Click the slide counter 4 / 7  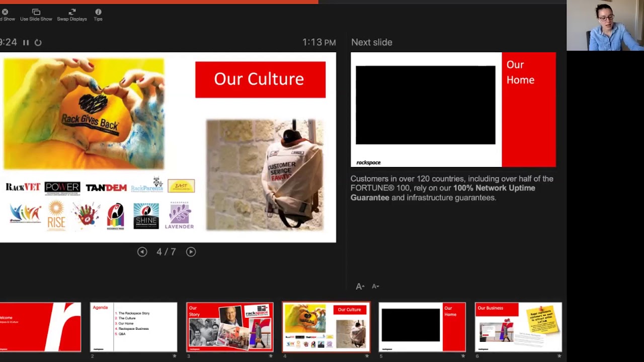(x=166, y=252)
